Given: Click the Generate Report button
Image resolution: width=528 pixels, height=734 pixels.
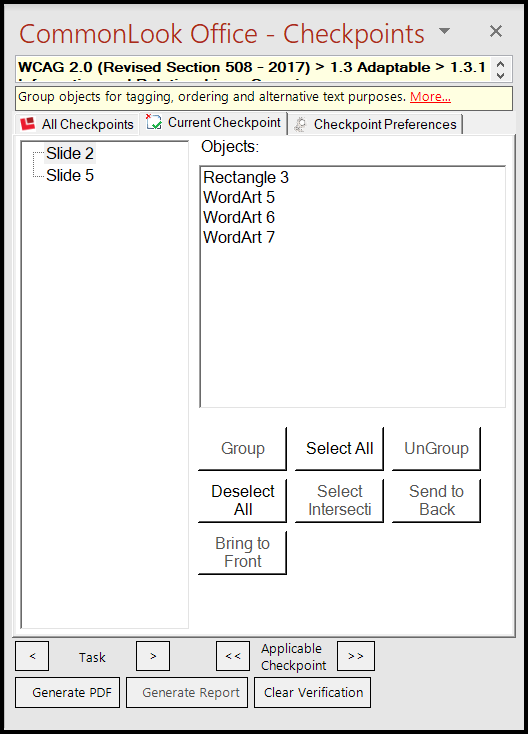Looking at the screenshot, I should coord(189,692).
